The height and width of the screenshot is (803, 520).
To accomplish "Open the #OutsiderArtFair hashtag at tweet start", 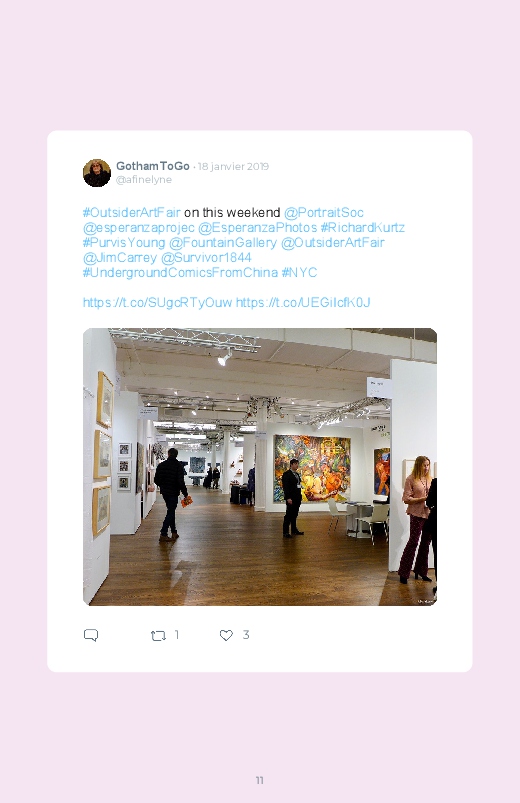I will point(132,213).
